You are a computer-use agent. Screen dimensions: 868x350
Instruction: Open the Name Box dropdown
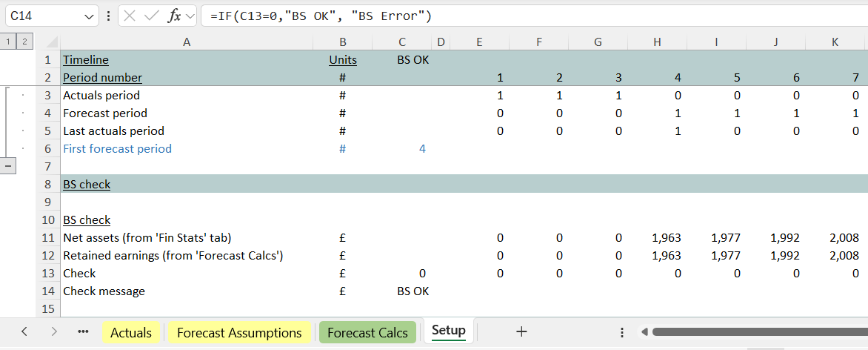pyautogui.click(x=90, y=16)
